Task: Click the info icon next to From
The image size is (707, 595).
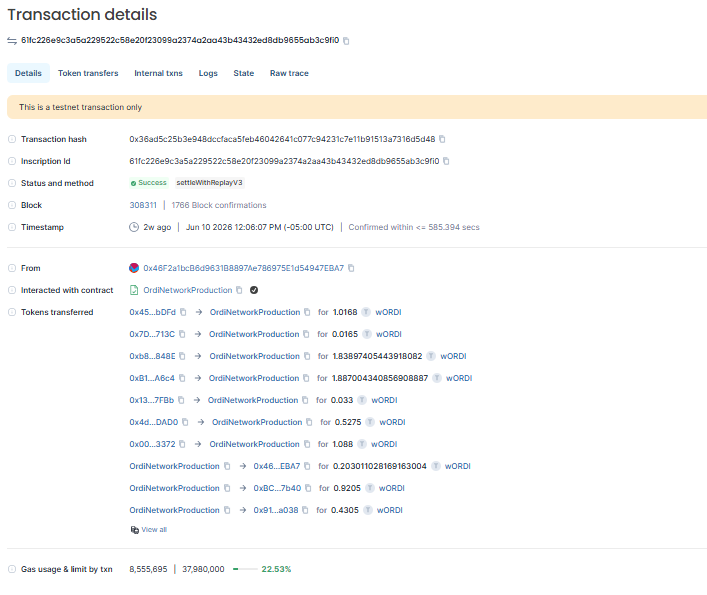Action: pyautogui.click(x=12, y=268)
